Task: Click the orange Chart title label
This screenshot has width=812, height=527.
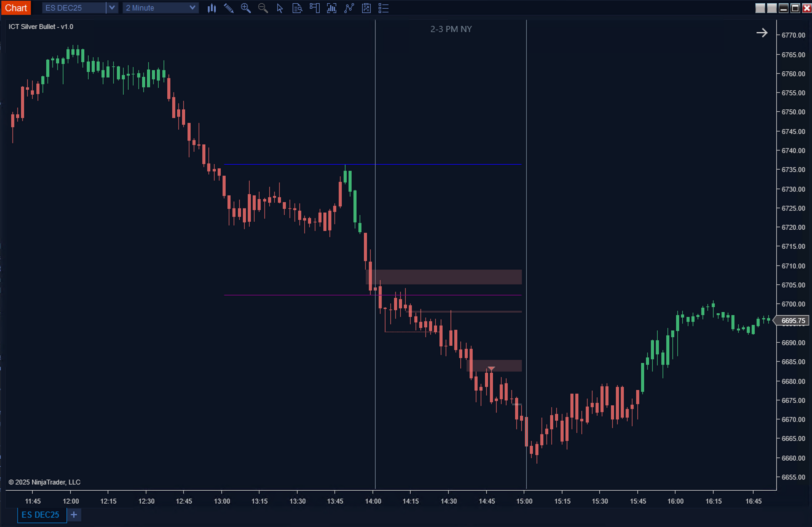Action: point(16,8)
